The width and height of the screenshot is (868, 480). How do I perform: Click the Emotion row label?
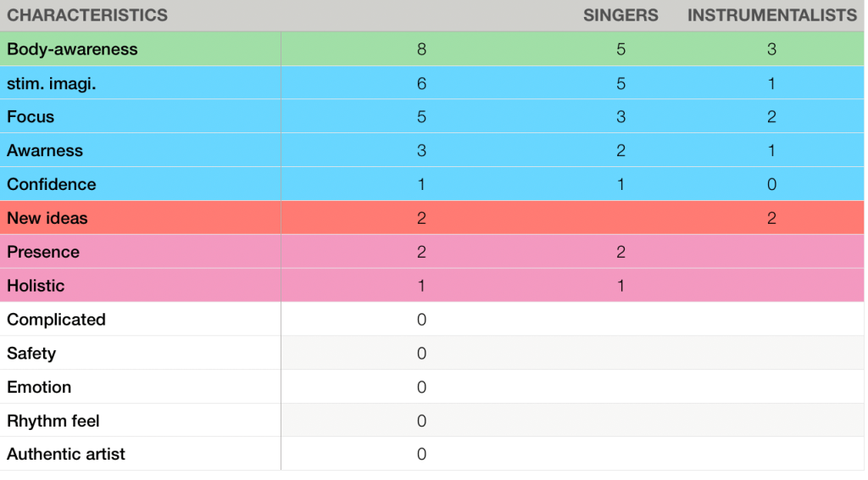click(x=39, y=388)
